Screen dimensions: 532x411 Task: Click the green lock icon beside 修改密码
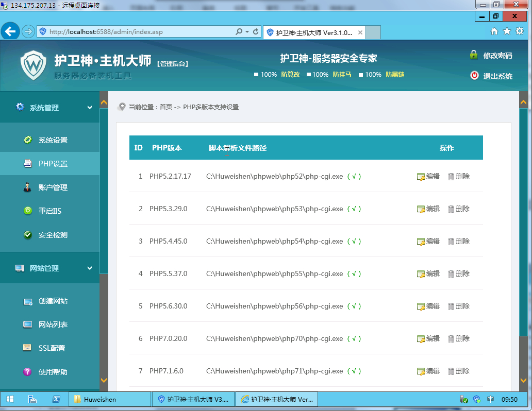pyautogui.click(x=474, y=55)
